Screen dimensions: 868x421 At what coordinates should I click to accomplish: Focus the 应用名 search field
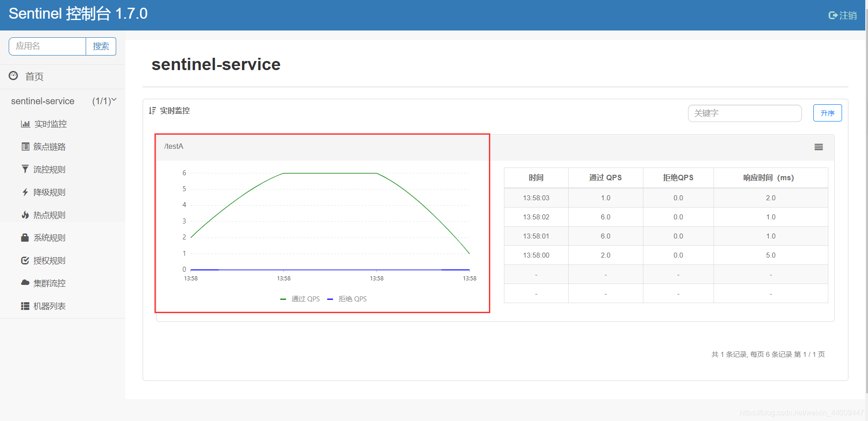[47, 46]
